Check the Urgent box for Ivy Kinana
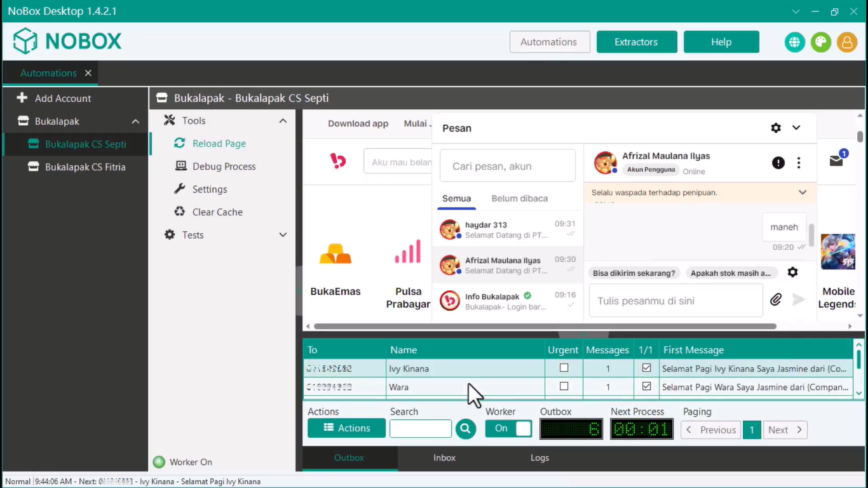The width and height of the screenshot is (868, 488). [564, 368]
